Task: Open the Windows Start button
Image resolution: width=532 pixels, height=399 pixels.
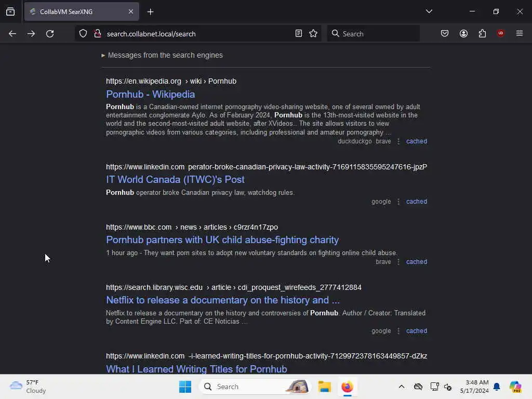Action: point(185,387)
